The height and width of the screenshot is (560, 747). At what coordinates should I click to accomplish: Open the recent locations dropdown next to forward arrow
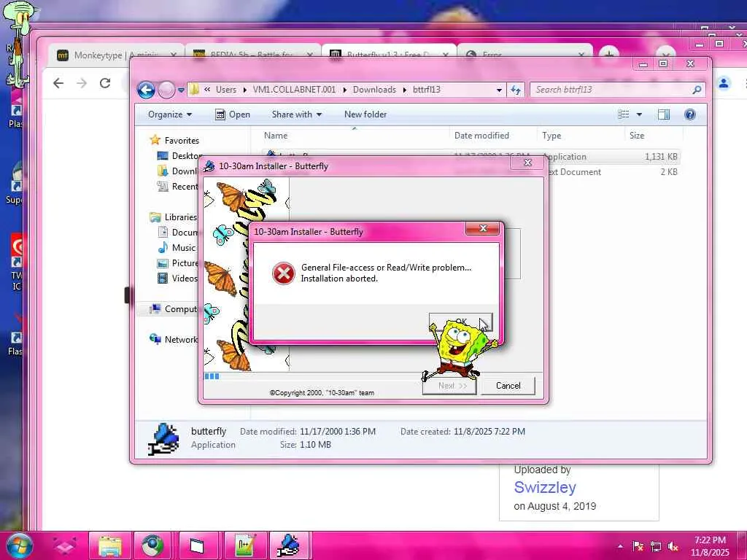(181, 90)
